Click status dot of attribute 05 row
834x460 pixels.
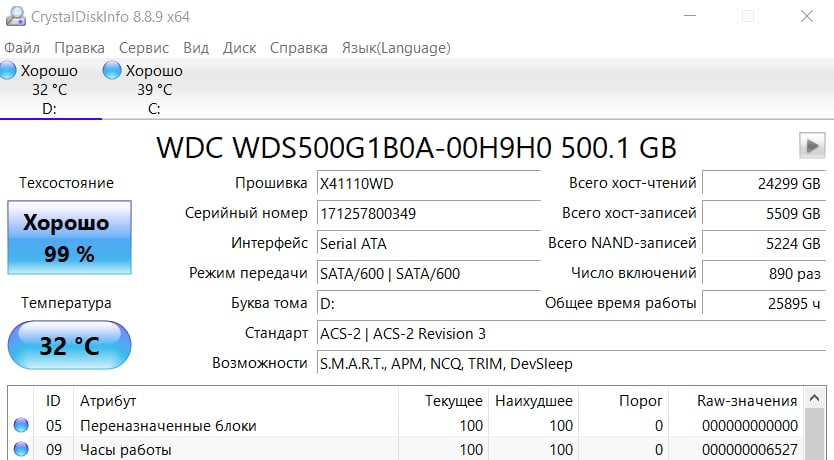click(21, 425)
